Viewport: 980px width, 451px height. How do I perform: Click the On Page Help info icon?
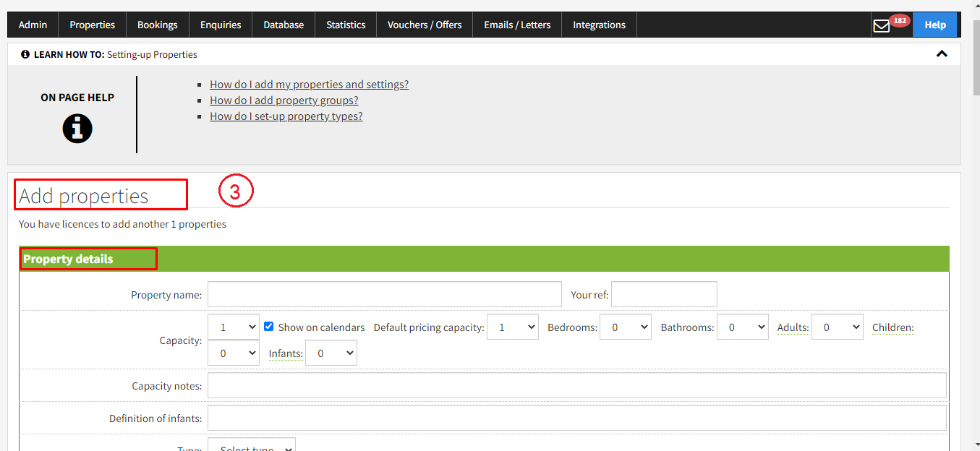click(77, 129)
